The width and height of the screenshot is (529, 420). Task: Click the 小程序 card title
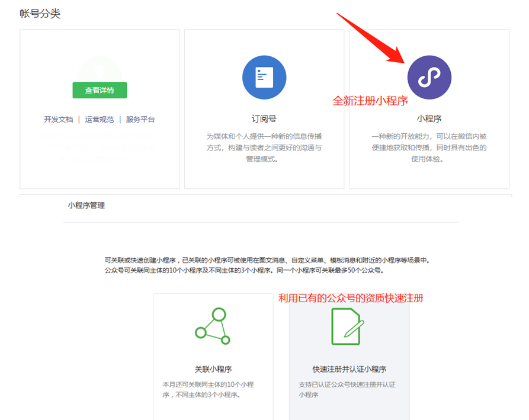(429, 118)
